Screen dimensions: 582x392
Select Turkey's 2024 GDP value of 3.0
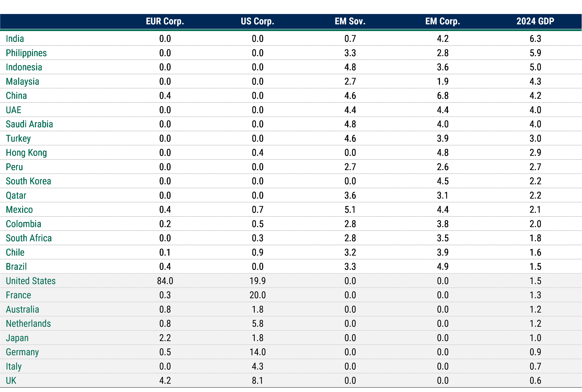point(535,138)
